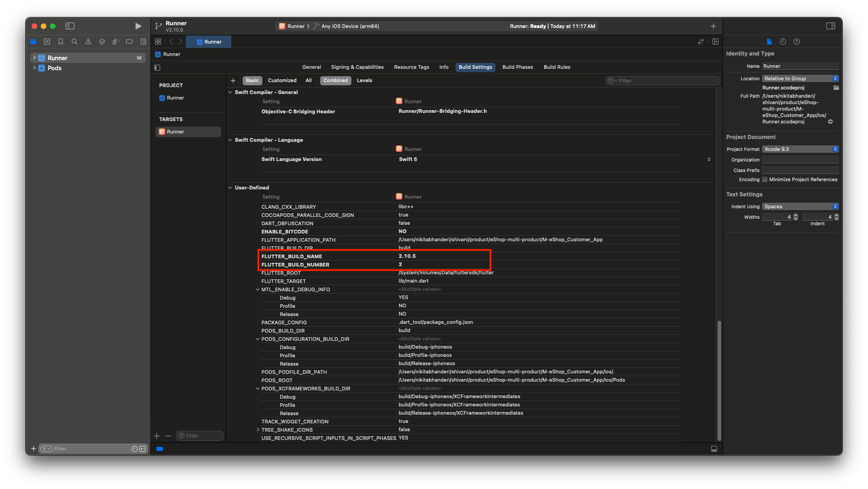Open the Info tab
868x489 pixels.
pyautogui.click(x=444, y=67)
